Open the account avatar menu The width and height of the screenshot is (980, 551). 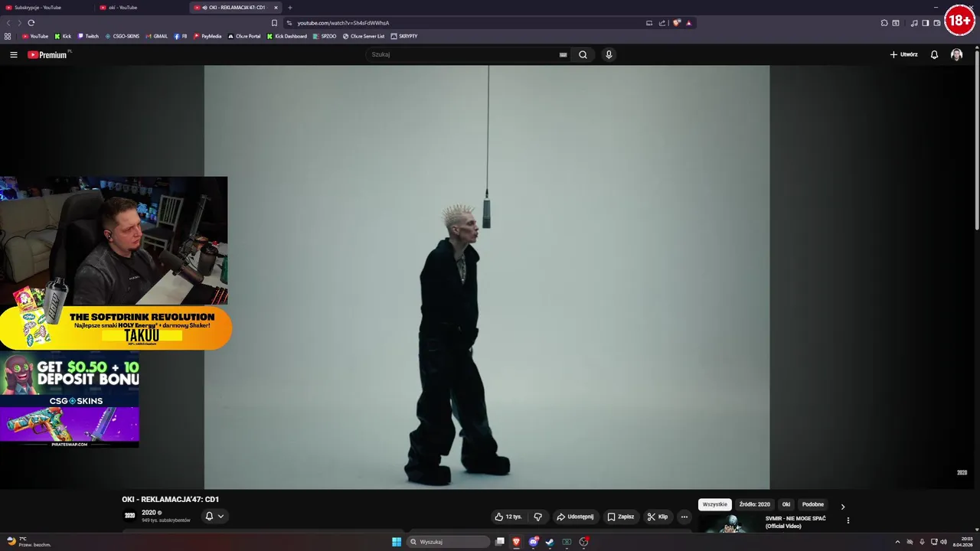pyautogui.click(x=956, y=54)
